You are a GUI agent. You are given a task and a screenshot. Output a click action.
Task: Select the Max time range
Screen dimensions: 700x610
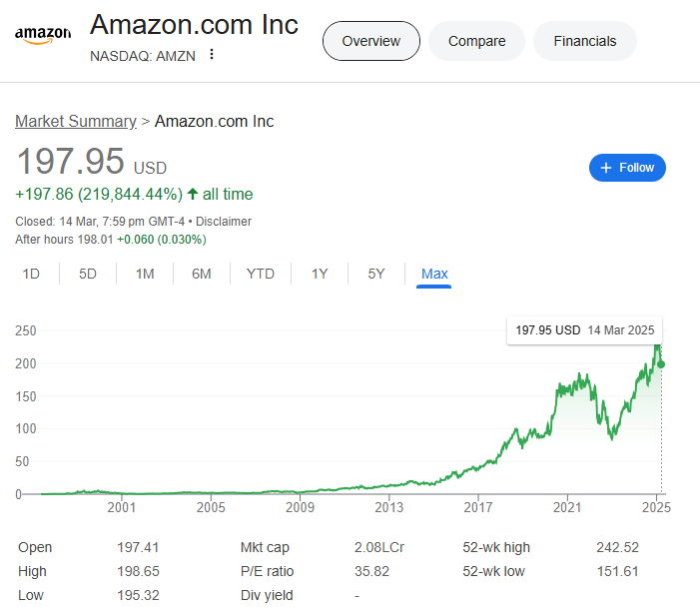tap(434, 274)
